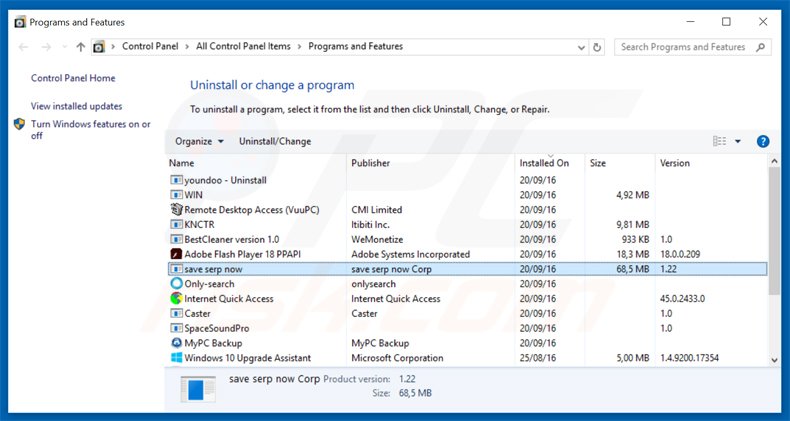Viewport: 790px width, 421px height.
Task: Click the KNCTR program icon
Action: 176,224
